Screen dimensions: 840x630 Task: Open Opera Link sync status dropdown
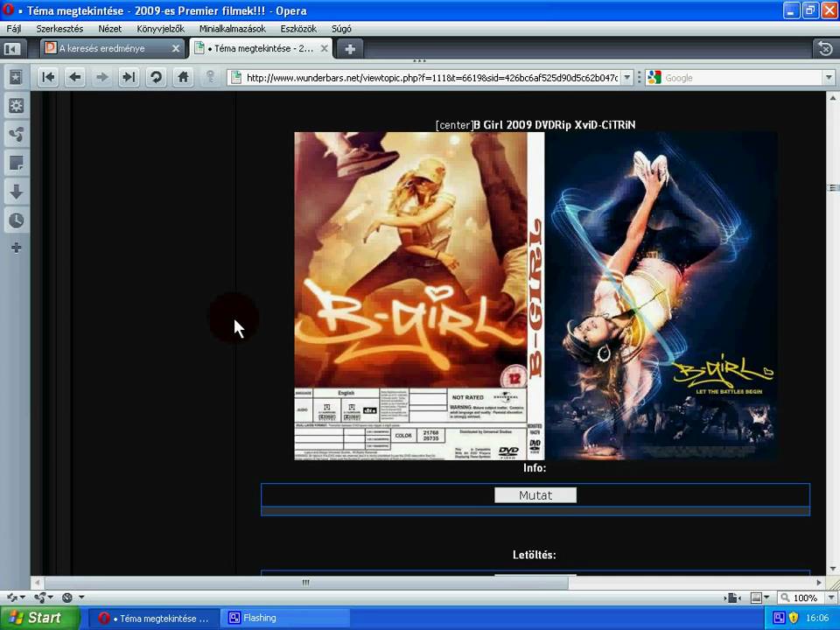(15, 598)
